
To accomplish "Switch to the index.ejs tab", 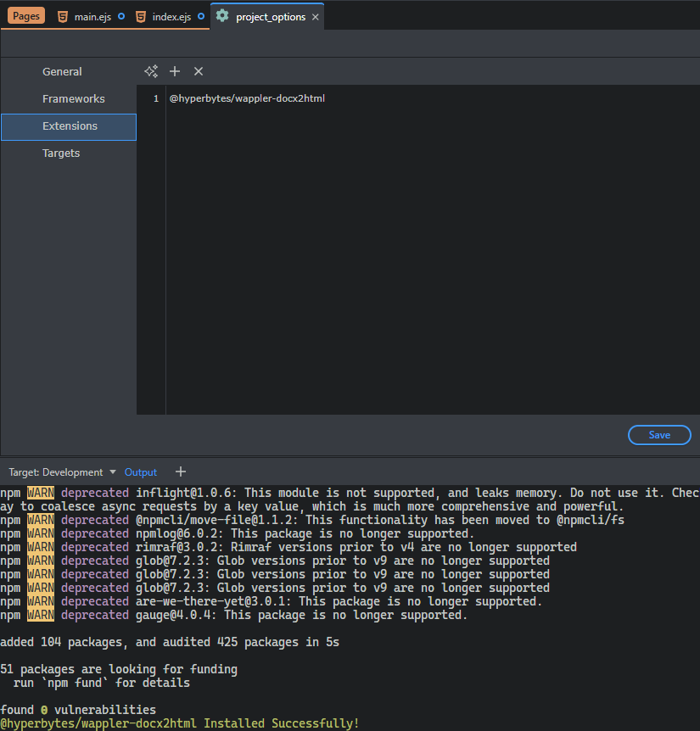I will coord(171,16).
